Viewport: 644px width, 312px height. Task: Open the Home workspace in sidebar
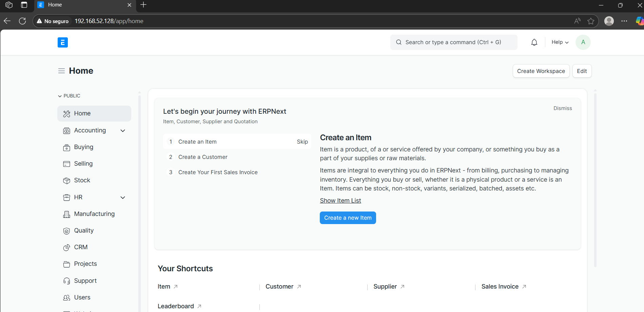click(94, 114)
